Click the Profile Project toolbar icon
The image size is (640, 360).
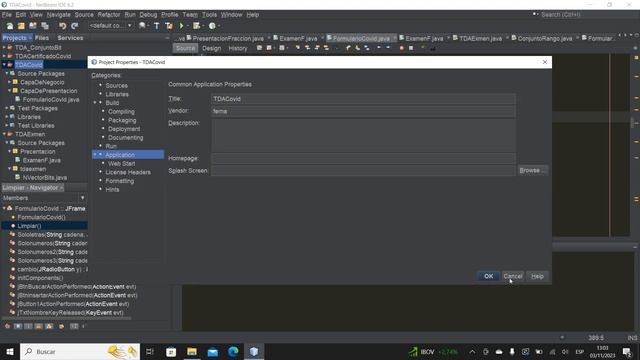tap(212, 26)
